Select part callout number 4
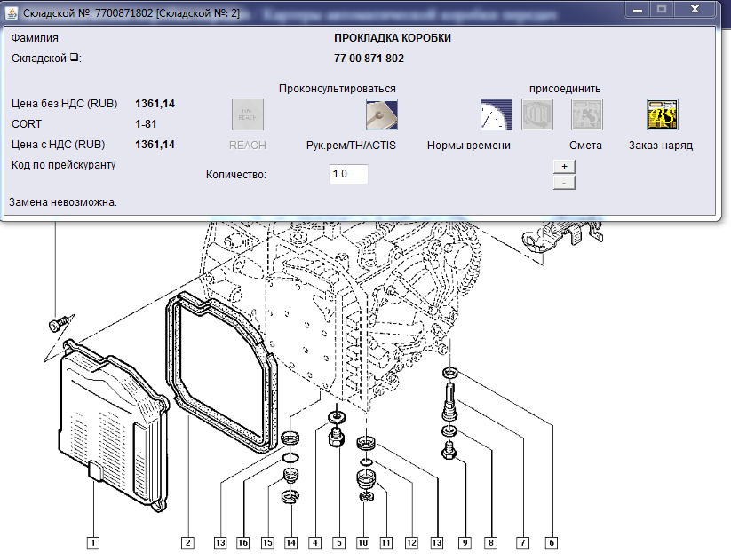Screen dimensions: 731x560 coord(315,543)
